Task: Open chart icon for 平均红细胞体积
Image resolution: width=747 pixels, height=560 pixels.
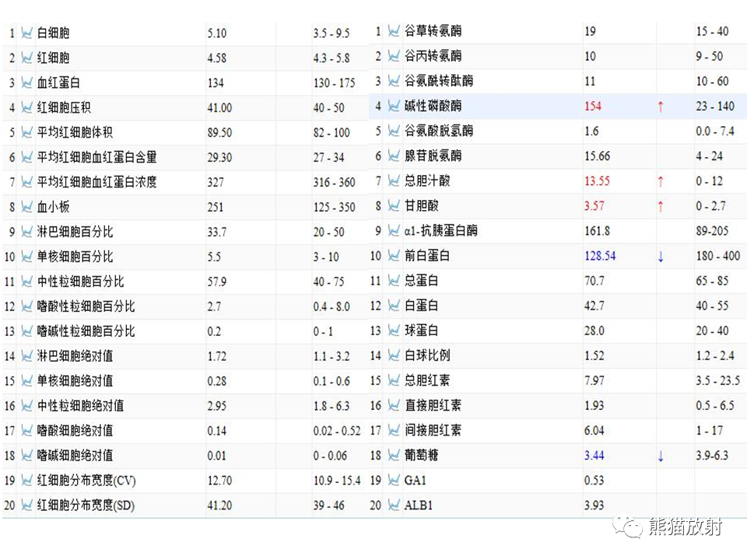Action: pos(26,132)
